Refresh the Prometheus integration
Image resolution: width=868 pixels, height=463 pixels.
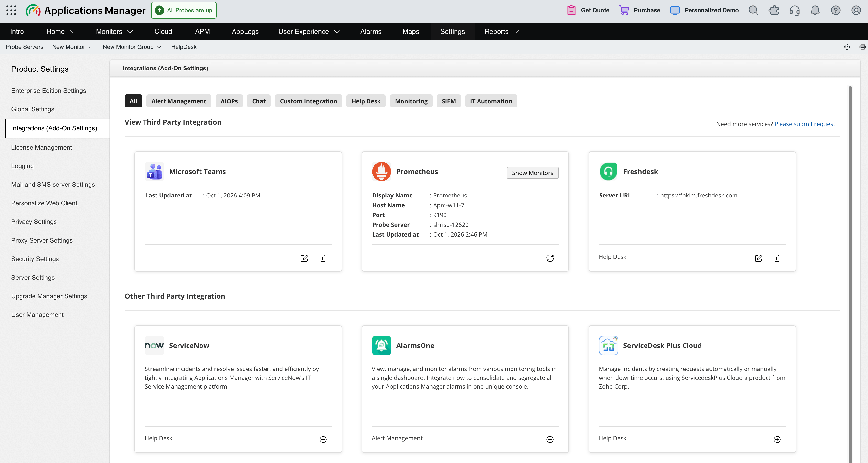coord(550,258)
